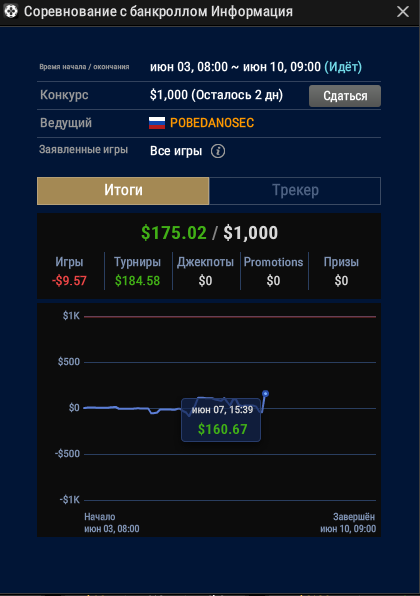Click the $1K axis label

pyautogui.click(x=71, y=316)
